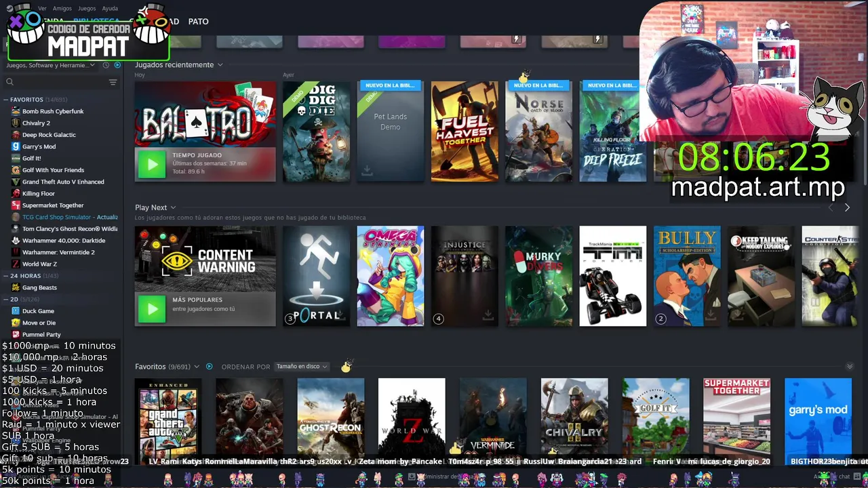Switch to the PATO profile tab
The image size is (868, 488).
198,22
